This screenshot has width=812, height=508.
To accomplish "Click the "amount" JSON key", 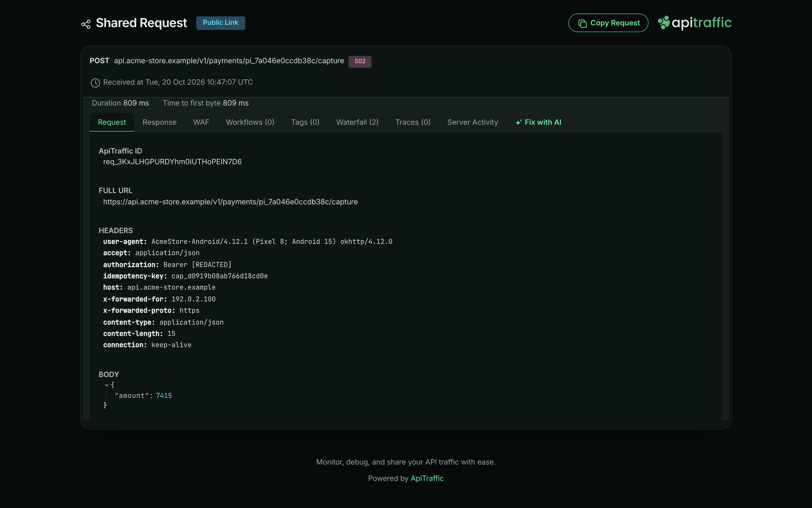I will [132, 396].
